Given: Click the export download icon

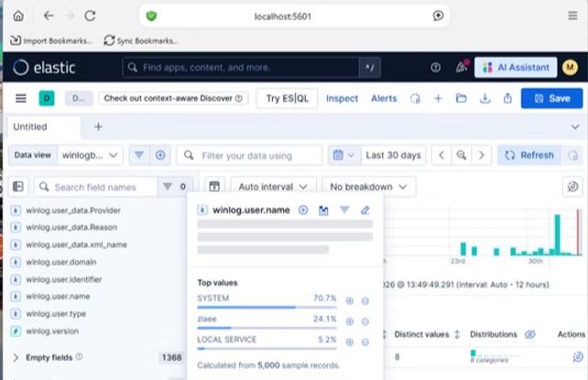Looking at the screenshot, I should click(x=485, y=99).
